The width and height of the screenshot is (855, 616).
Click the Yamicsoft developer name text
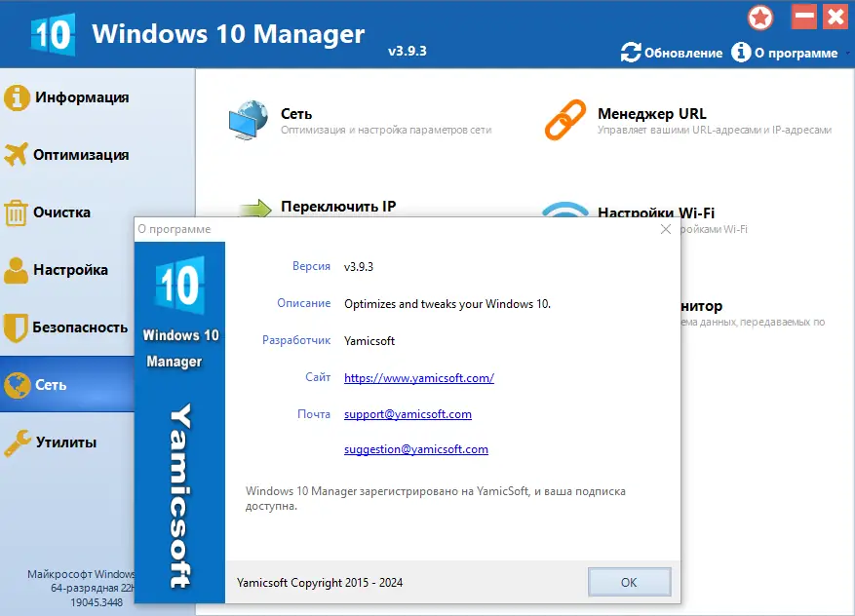click(369, 341)
